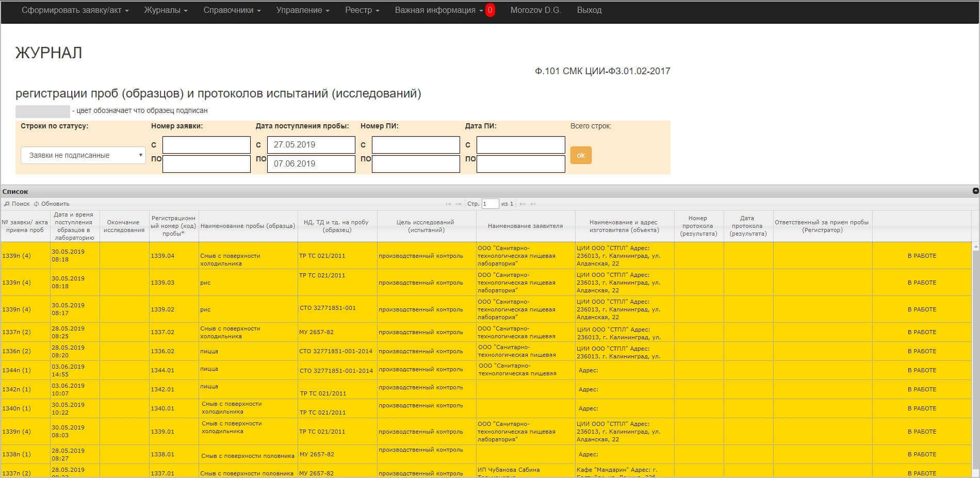Go to first page of the list
Image resolution: width=980 pixels, height=478 pixels.
448,204
